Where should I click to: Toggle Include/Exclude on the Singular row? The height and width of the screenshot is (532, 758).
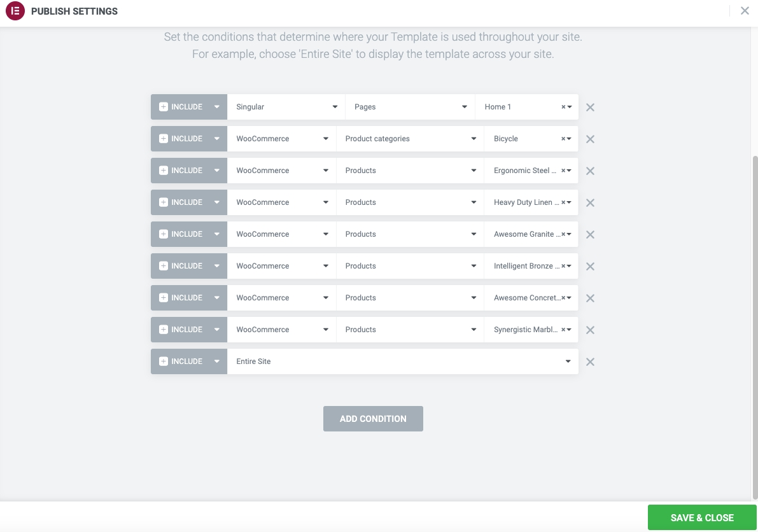(x=189, y=107)
